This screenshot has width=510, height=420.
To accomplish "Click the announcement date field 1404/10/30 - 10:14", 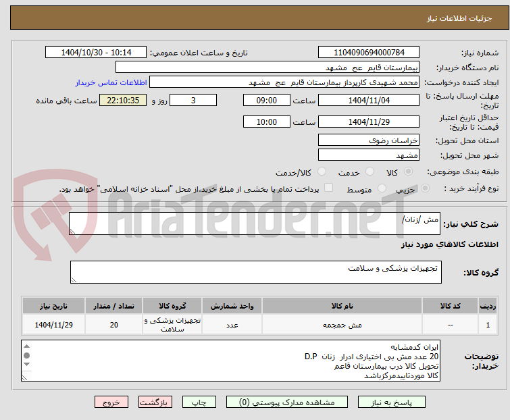I will click(x=96, y=53).
